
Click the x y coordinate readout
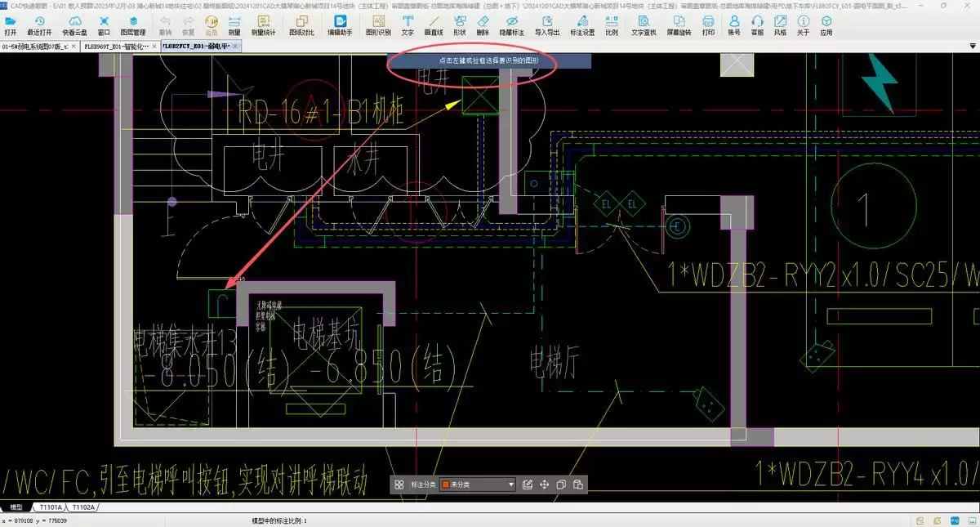click(x=35, y=520)
